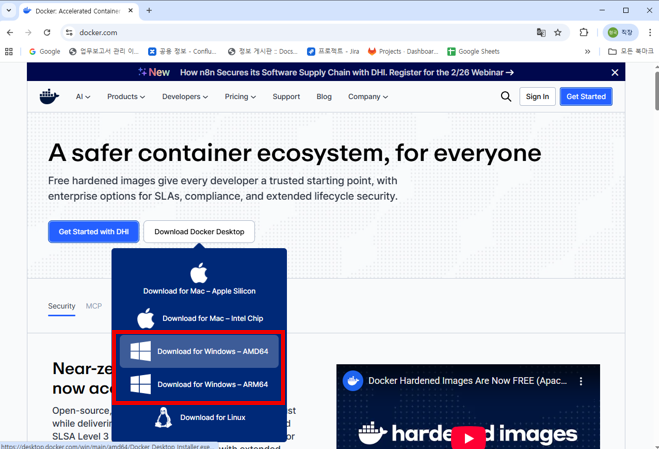Open the Pricing dropdown
659x449 pixels.
240,97
